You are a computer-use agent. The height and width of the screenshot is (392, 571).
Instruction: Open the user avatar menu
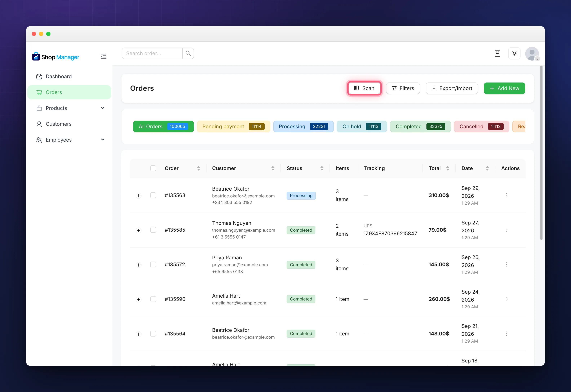coord(532,54)
